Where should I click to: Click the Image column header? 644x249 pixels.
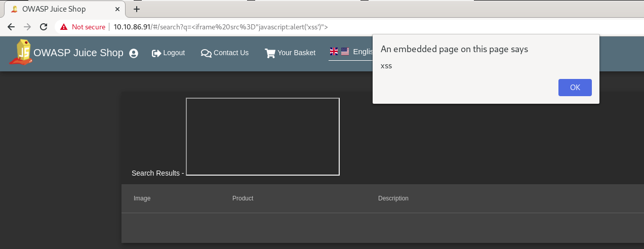tap(142, 198)
